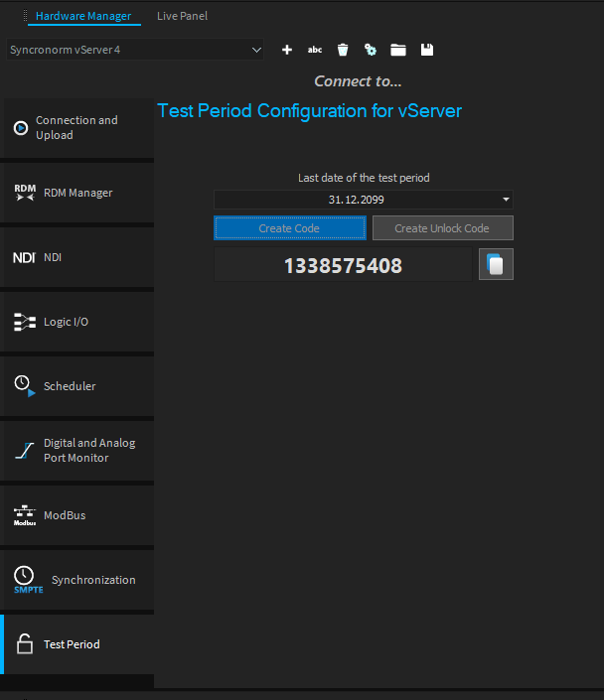Click the folder open icon in toolbar
604x700 pixels.
[398, 50]
